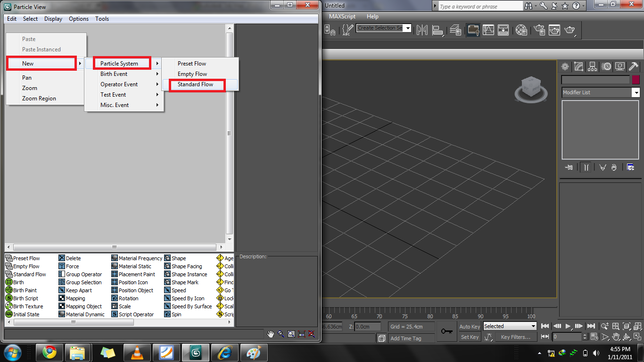Toggle Set Key mode

[x=469, y=337]
